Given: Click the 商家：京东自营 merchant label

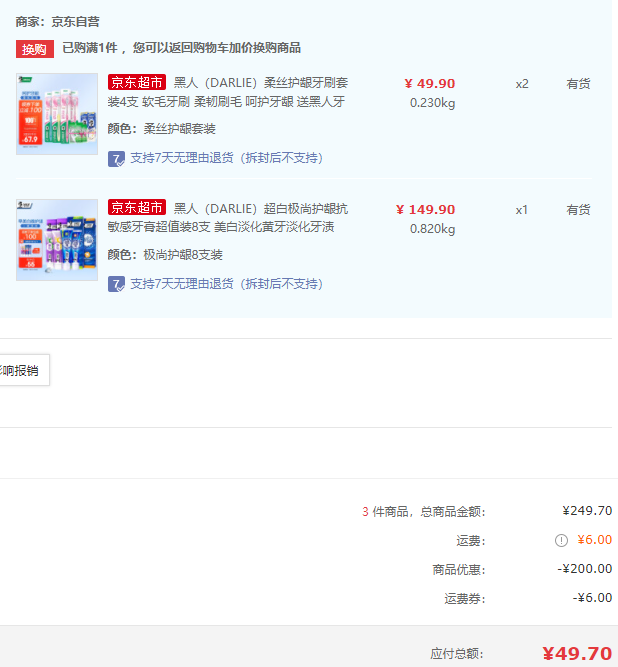Looking at the screenshot, I should click(57, 22).
